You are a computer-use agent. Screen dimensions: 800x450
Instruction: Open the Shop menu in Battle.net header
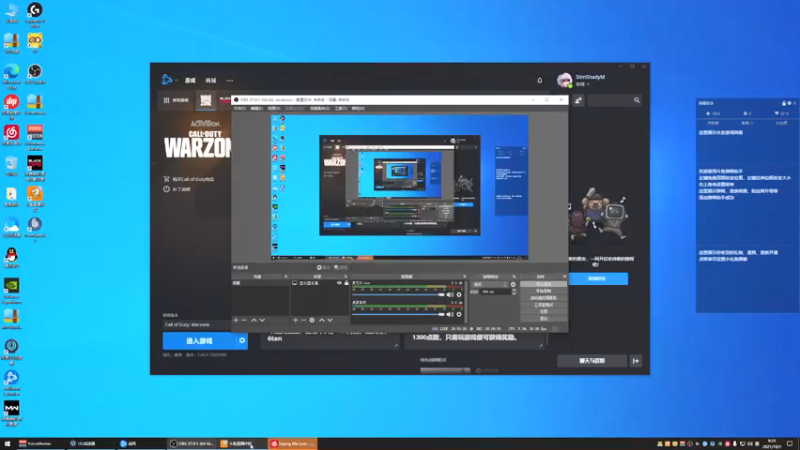pyautogui.click(x=211, y=80)
